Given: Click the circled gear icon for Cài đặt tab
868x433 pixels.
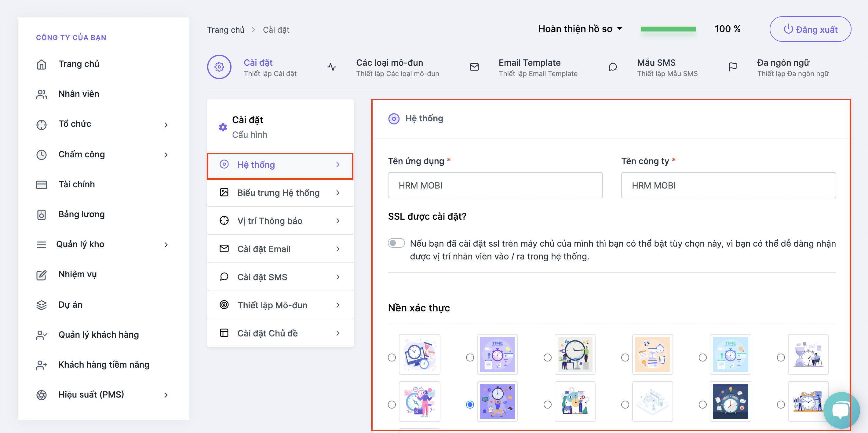Looking at the screenshot, I should tap(219, 67).
